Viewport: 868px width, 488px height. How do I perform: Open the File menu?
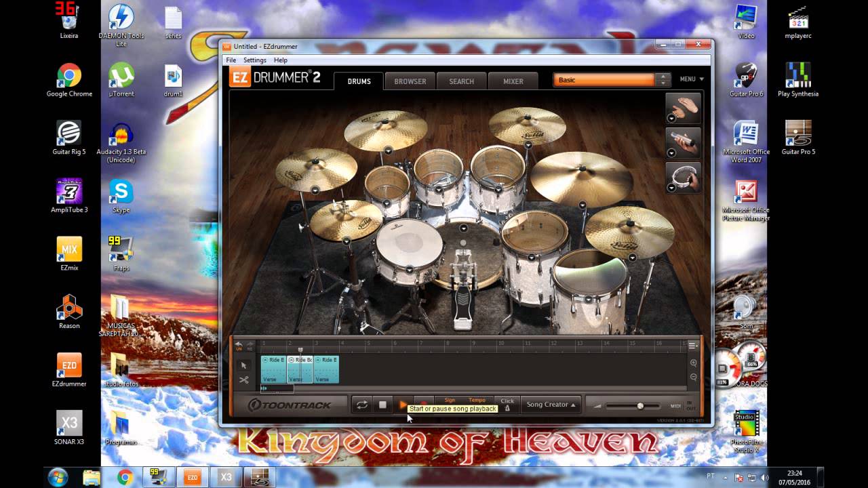point(231,60)
